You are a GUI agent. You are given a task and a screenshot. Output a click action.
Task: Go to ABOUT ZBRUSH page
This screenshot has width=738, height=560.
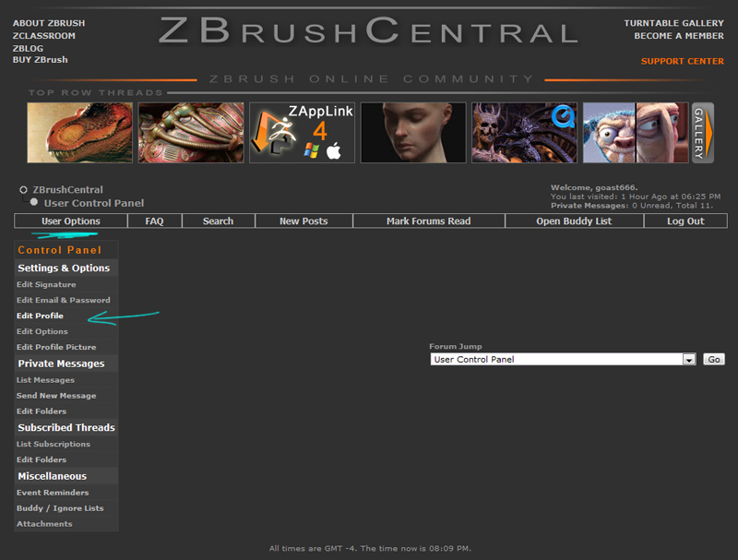49,23
